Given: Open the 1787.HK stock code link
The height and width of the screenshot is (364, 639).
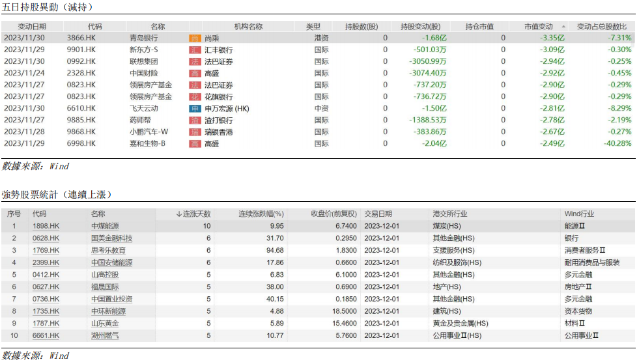Looking at the screenshot, I should (x=46, y=324).
